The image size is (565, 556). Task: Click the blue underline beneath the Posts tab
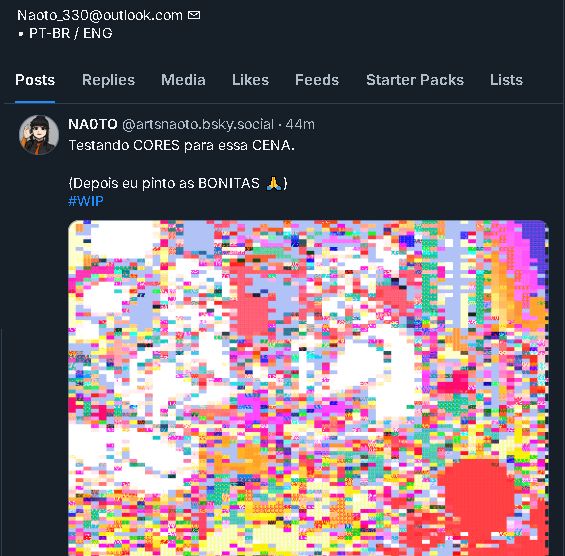35,102
